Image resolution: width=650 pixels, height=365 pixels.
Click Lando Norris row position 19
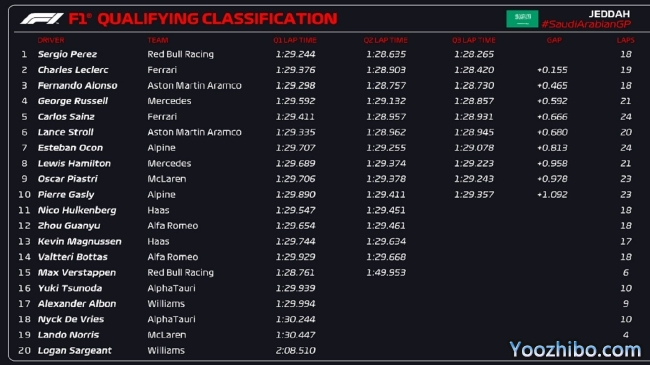click(24, 335)
